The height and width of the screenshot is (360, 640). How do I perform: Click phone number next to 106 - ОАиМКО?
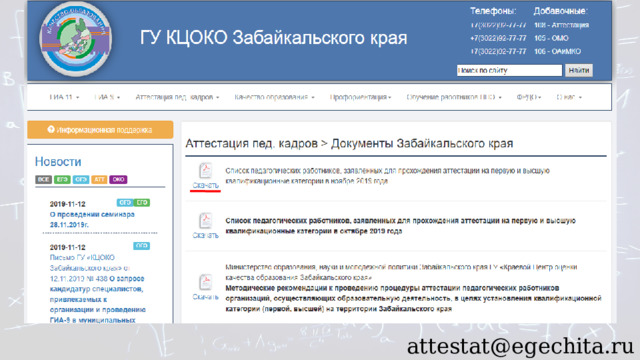[498, 51]
